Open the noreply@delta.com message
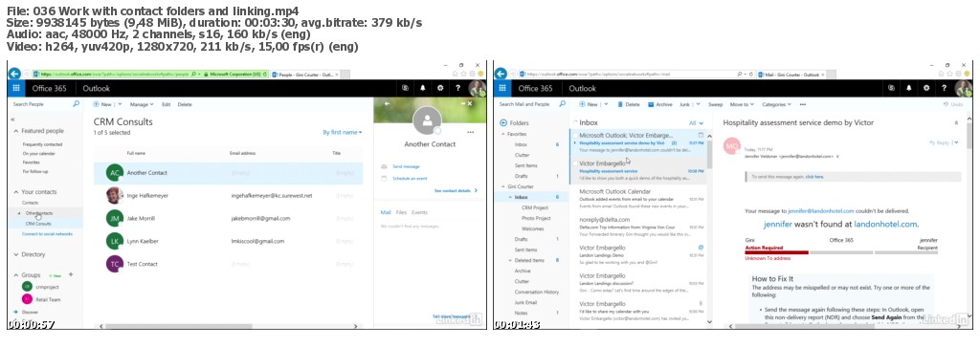 click(x=637, y=227)
